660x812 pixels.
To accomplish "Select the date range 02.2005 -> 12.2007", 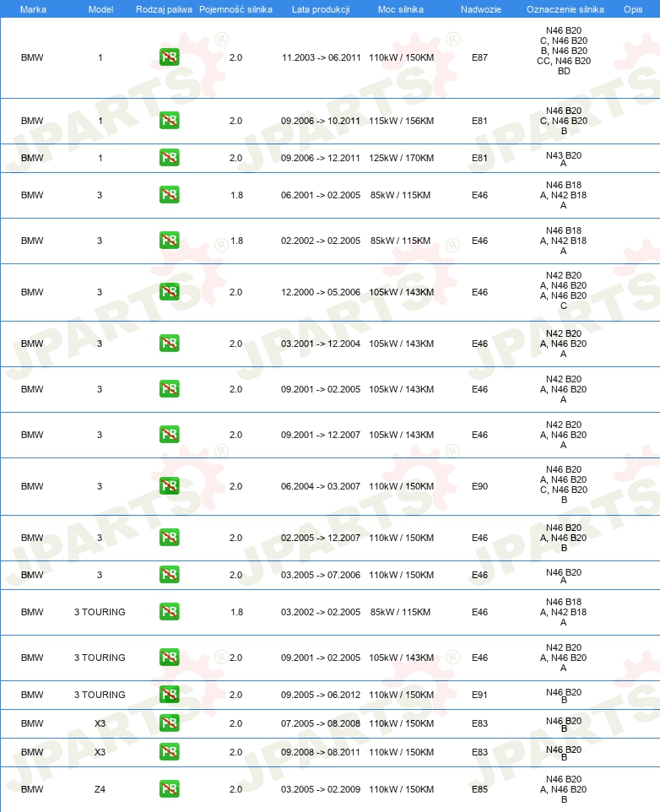I will (321, 538).
